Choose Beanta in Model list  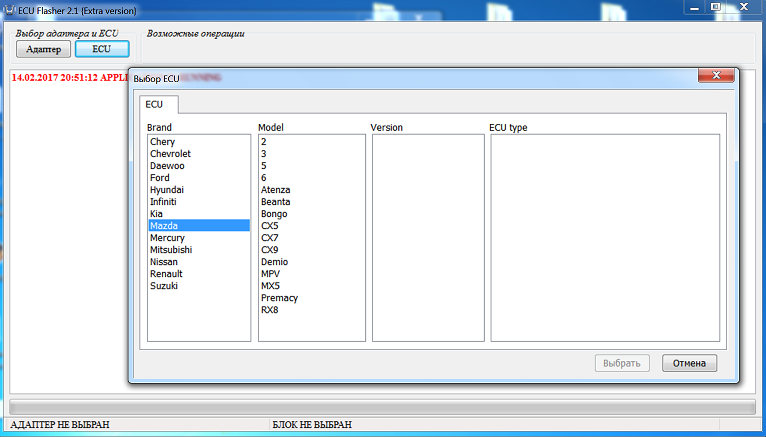click(312, 202)
